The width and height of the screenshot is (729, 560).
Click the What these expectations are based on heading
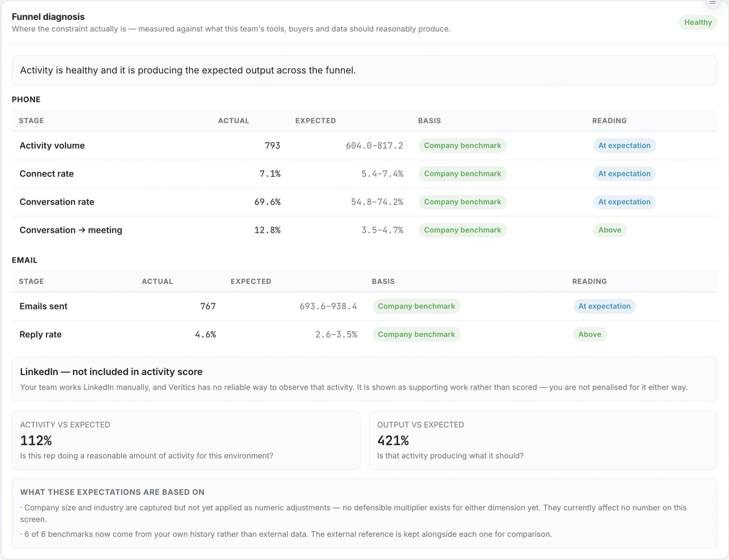112,492
